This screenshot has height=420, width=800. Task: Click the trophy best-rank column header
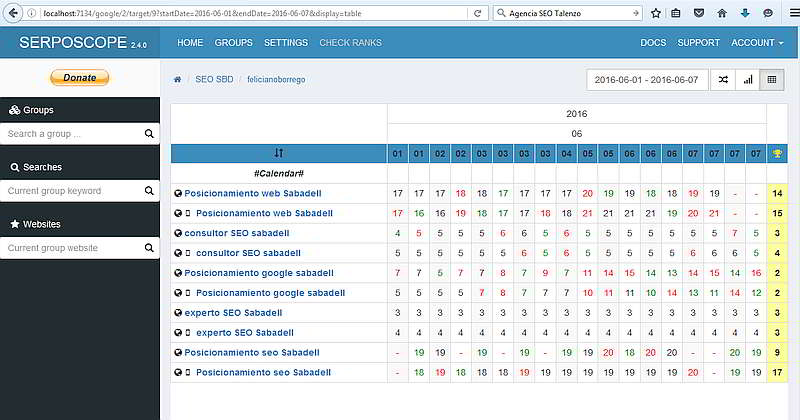(777, 153)
